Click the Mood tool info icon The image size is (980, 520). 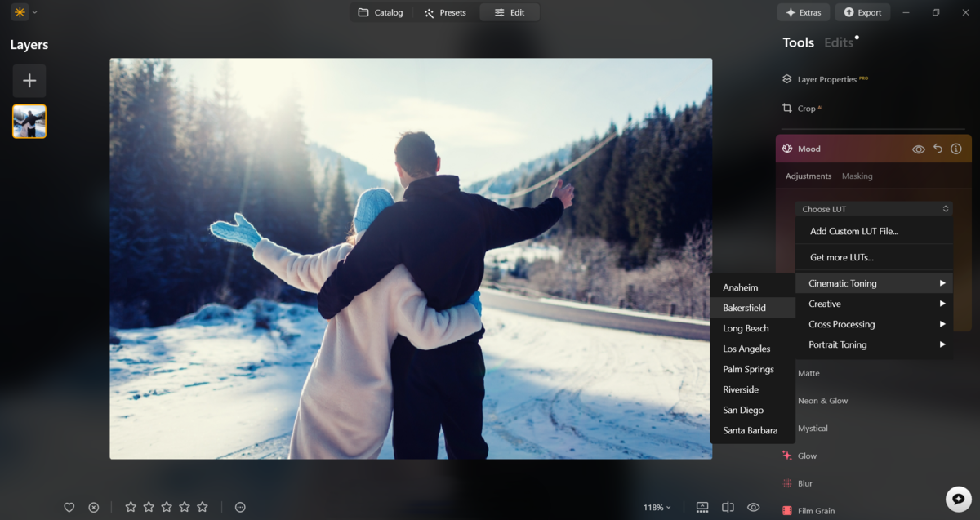coord(956,149)
